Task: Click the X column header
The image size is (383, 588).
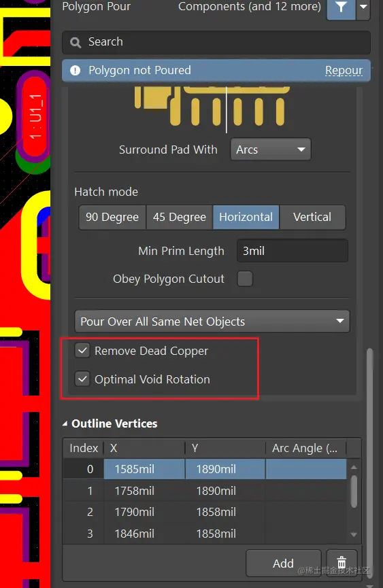Action: click(x=144, y=448)
